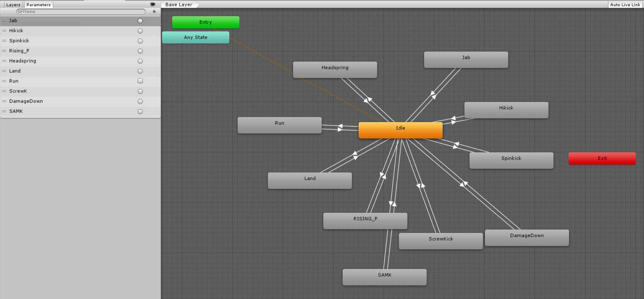Select the Jab state node
This screenshot has width=644, height=299.
coord(466,60)
